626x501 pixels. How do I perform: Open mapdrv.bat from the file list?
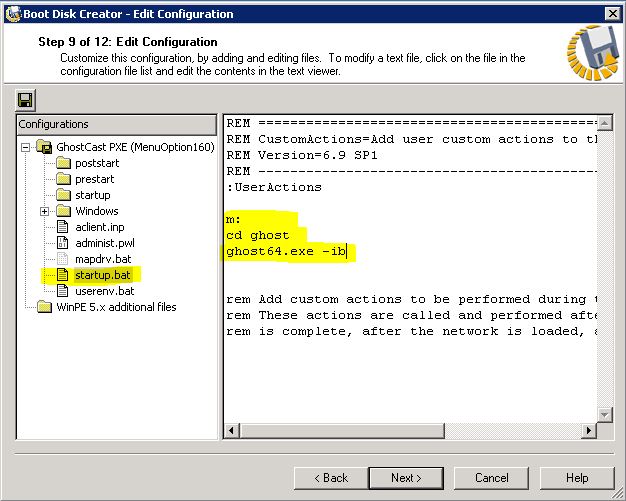[103, 259]
